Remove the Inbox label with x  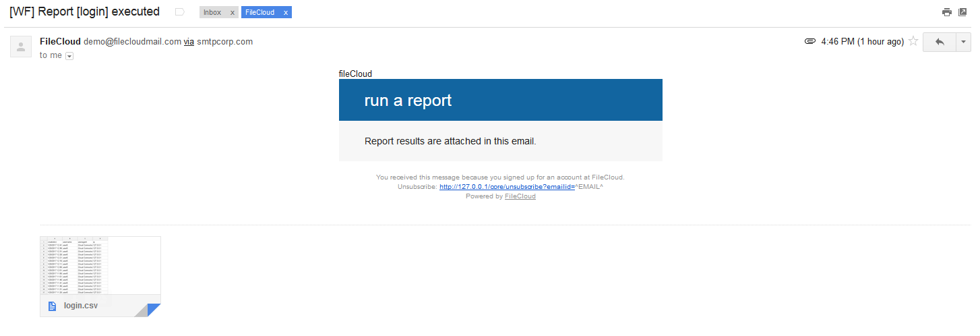pyautogui.click(x=233, y=13)
